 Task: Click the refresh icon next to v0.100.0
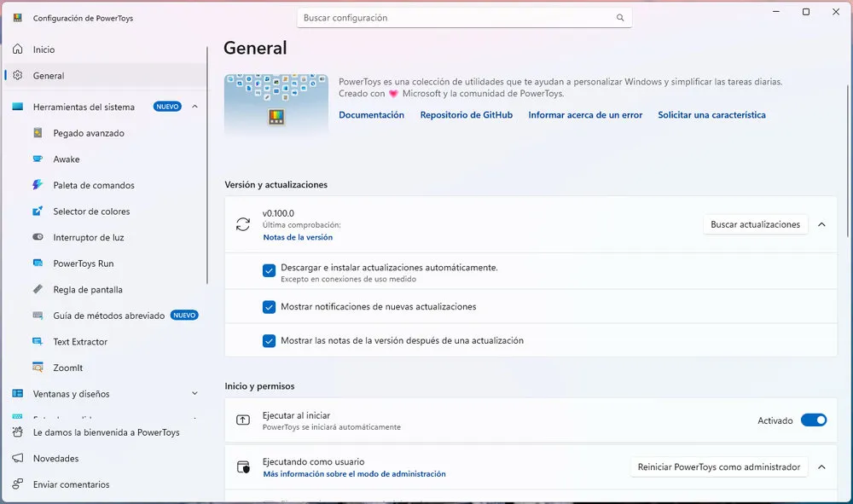click(x=243, y=224)
